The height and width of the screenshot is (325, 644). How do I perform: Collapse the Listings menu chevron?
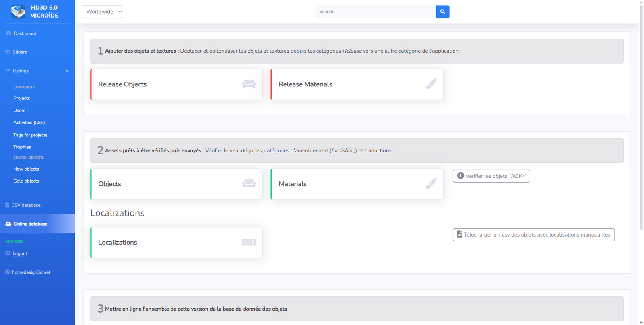coord(67,71)
